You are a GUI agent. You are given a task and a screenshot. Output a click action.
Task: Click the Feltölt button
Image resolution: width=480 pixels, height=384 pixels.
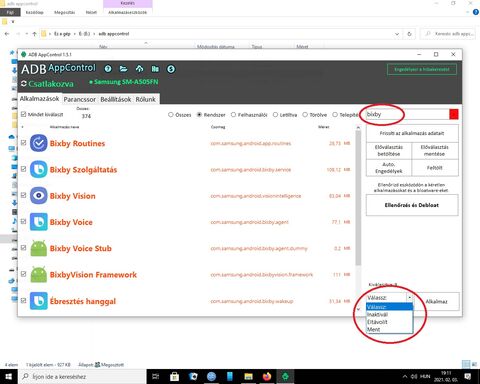click(435, 168)
